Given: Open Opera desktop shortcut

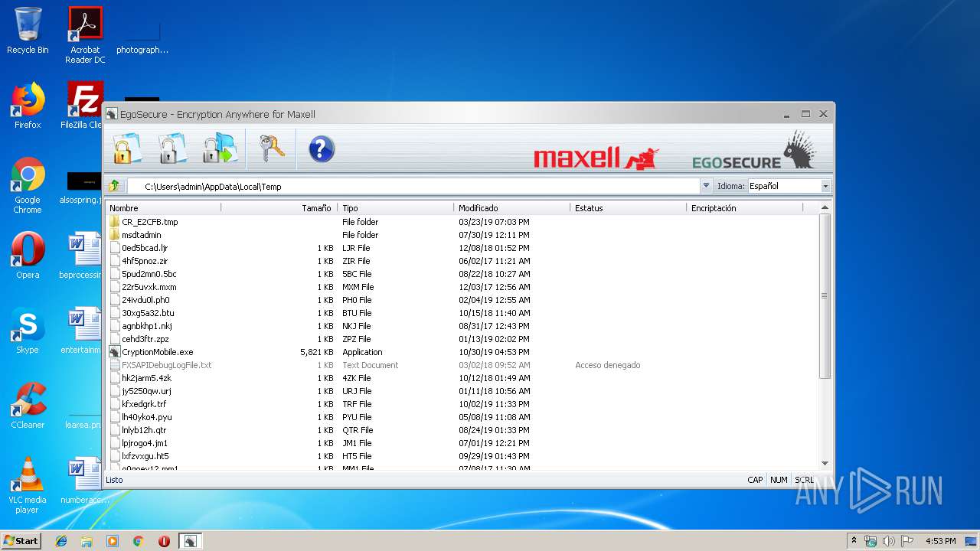Looking at the screenshot, I should point(28,256).
